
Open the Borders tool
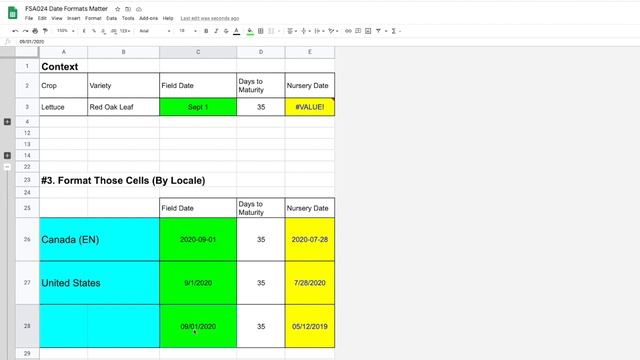[260, 31]
